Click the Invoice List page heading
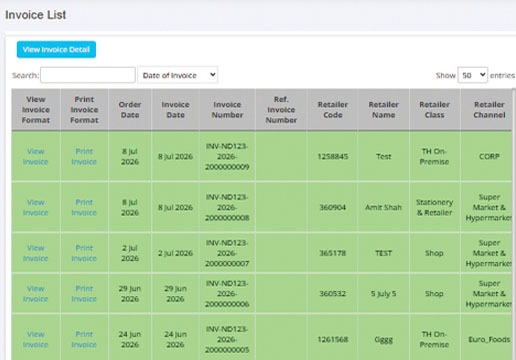The height and width of the screenshot is (360, 516). 36,15
